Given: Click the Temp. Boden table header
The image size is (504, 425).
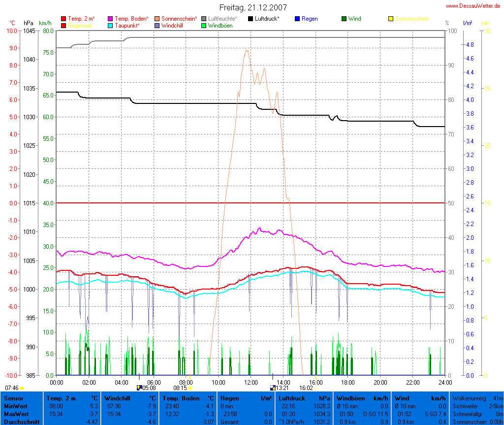Looking at the screenshot, I should pos(181,398).
